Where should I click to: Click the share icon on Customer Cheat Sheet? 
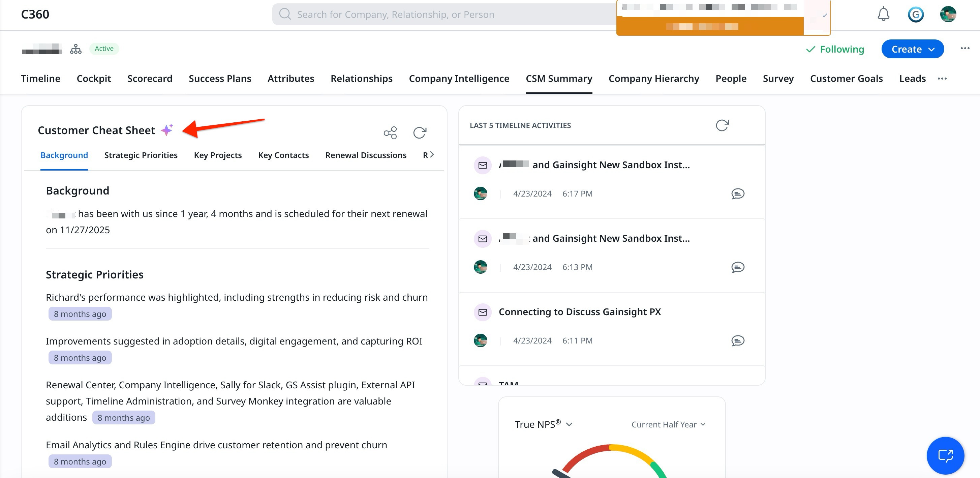(390, 133)
